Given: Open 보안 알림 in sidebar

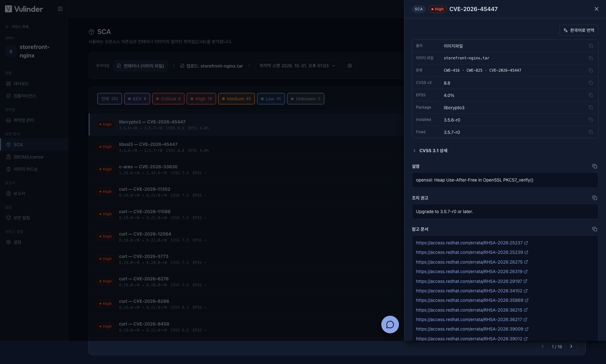Looking at the screenshot, I should (34, 218).
